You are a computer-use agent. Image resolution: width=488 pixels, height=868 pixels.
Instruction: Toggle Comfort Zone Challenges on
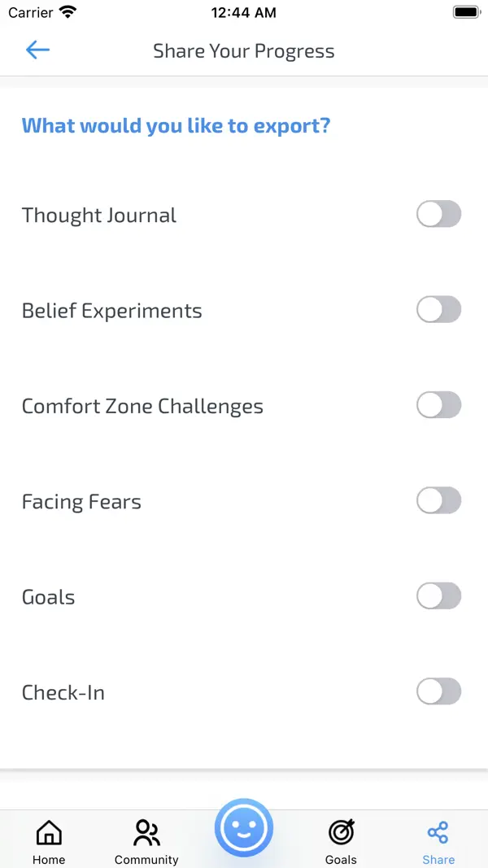[438, 405]
